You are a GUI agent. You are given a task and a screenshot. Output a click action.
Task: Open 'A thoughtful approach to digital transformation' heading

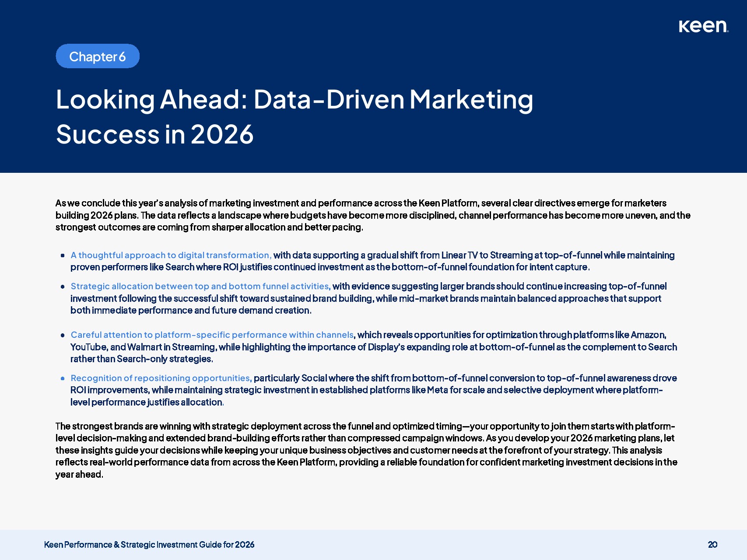point(171,255)
